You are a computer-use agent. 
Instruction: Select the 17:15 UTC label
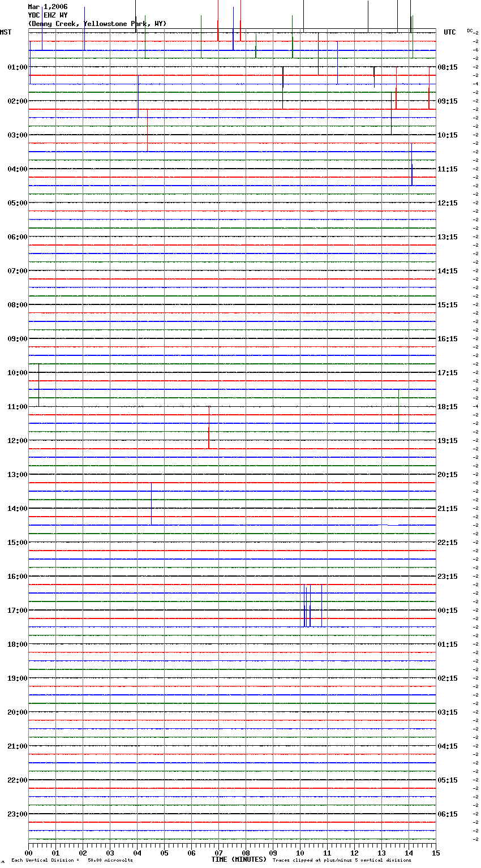(448, 373)
